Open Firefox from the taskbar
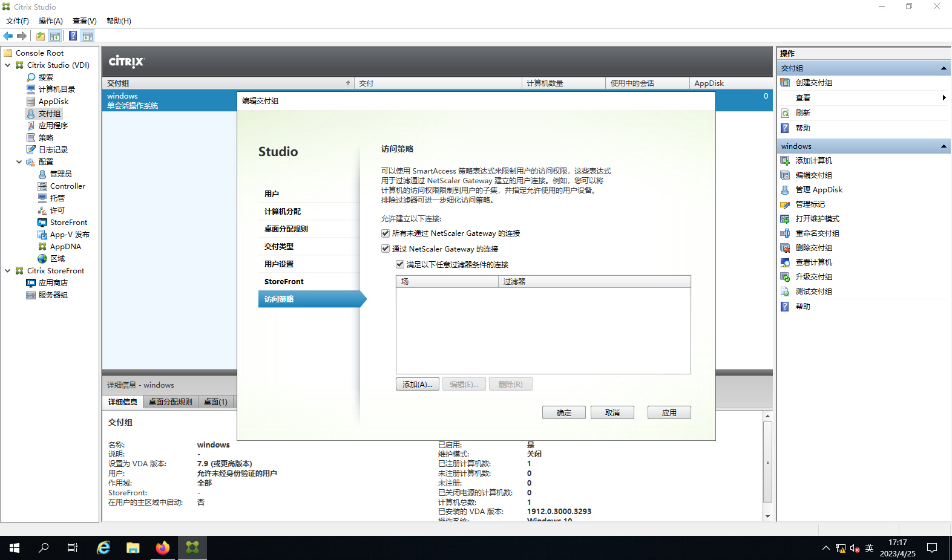The width and height of the screenshot is (952, 560). click(163, 548)
